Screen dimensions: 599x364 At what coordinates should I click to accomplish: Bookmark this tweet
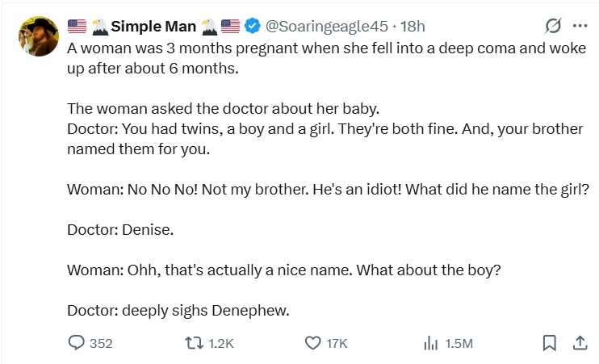[549, 343]
